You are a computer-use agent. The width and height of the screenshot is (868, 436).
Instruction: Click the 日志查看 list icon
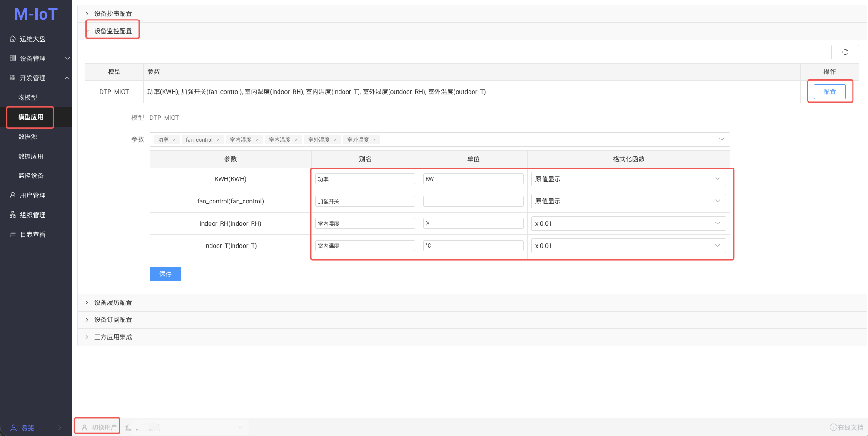(13, 234)
